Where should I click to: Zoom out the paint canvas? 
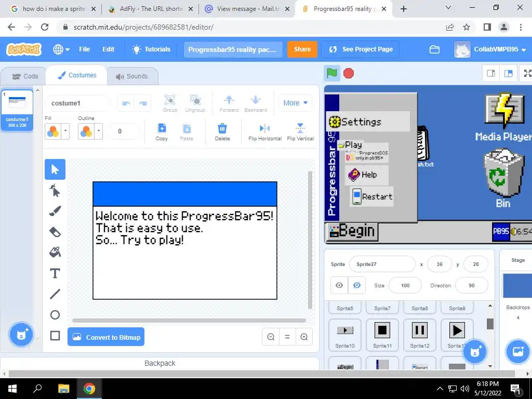point(271,337)
